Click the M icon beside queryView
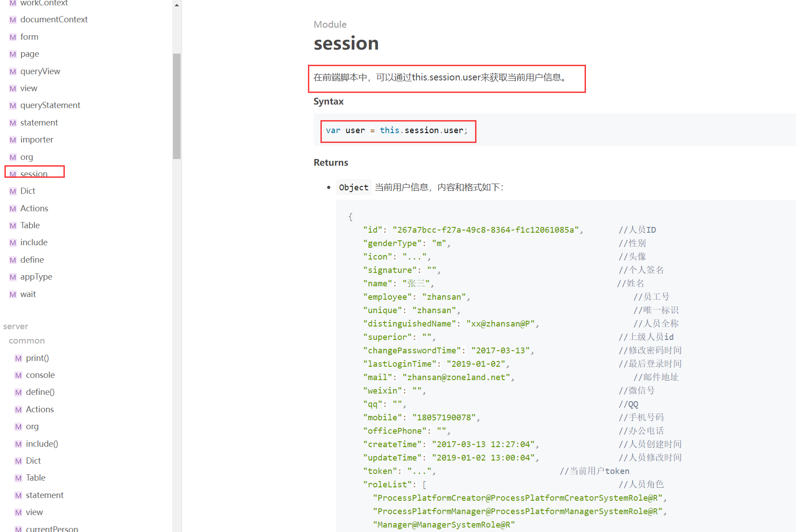Image resolution: width=796 pixels, height=532 pixels. tap(13, 71)
